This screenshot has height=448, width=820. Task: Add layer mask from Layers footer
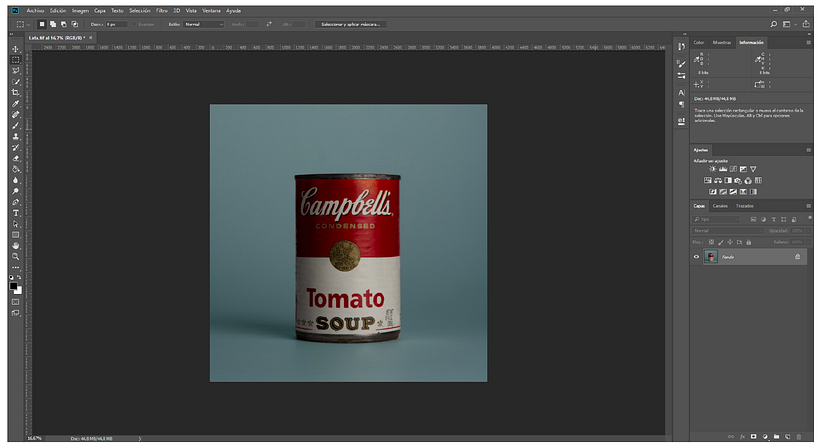tap(754, 436)
